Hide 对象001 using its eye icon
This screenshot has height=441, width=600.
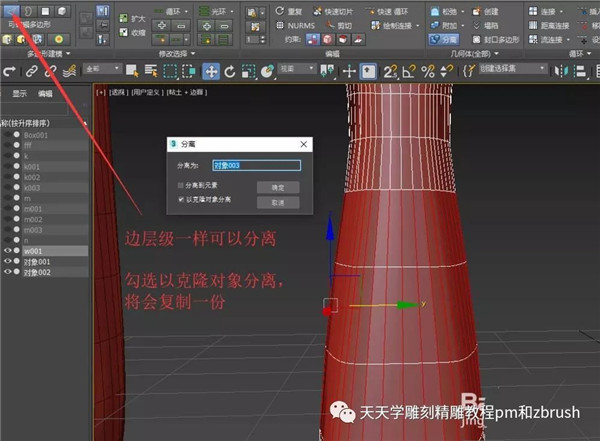pos(7,261)
